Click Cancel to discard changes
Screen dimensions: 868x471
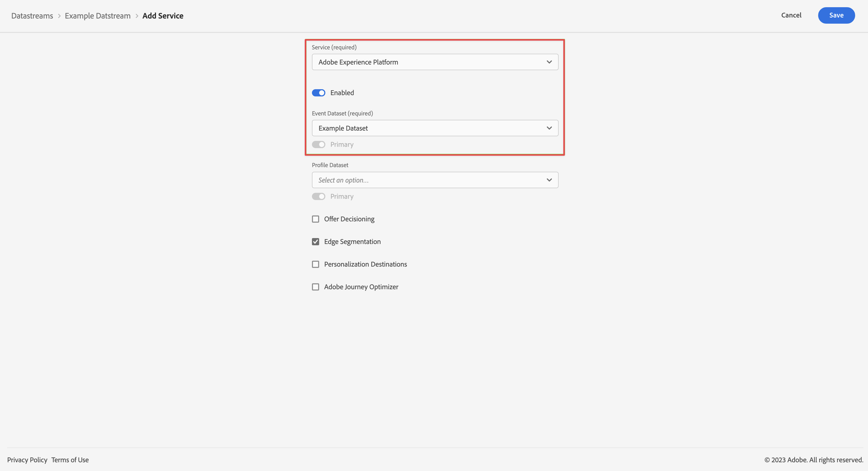[791, 15]
